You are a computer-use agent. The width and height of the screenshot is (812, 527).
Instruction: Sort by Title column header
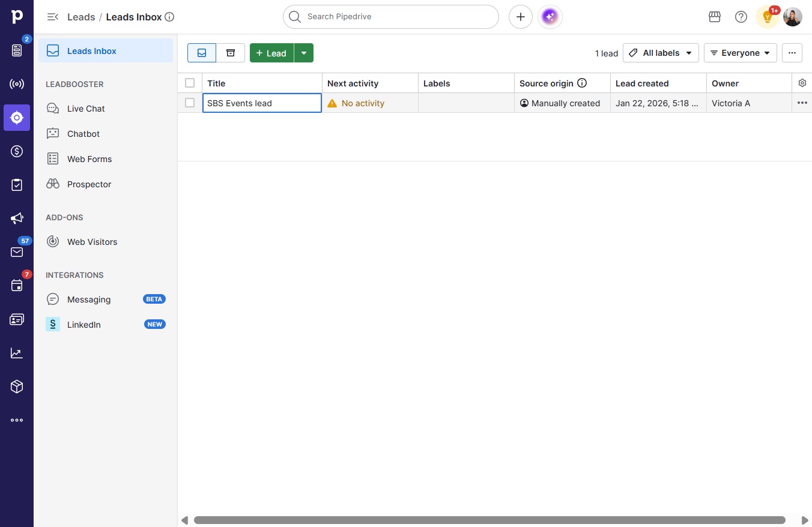262,83
